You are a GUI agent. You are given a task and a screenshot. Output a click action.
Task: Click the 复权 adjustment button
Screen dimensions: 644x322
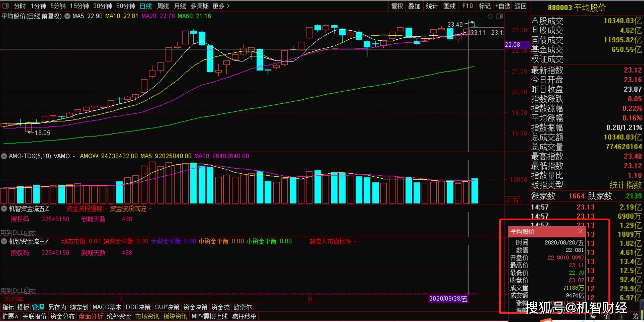click(397, 6)
